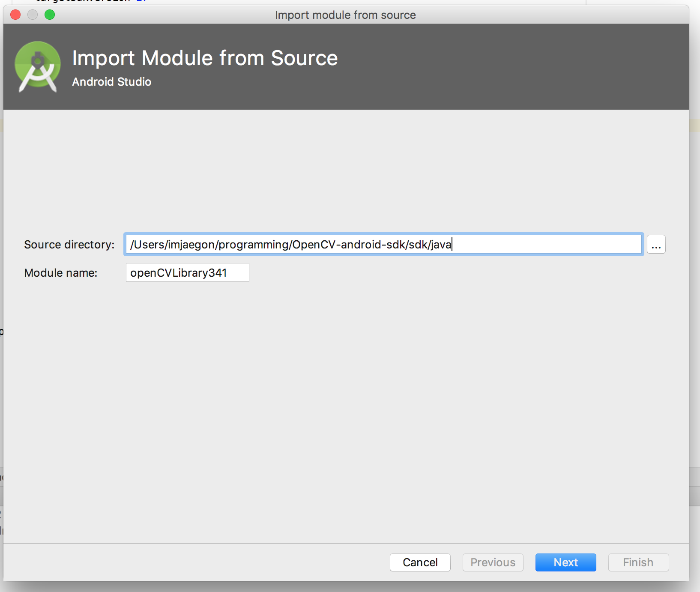Open the browse '...' folder chooser button
Screen dimensions: 700x592
tap(656, 245)
